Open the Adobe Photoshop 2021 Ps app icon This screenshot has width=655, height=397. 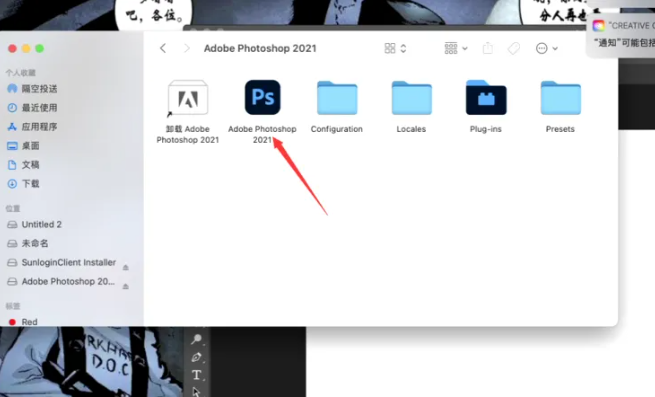262,97
